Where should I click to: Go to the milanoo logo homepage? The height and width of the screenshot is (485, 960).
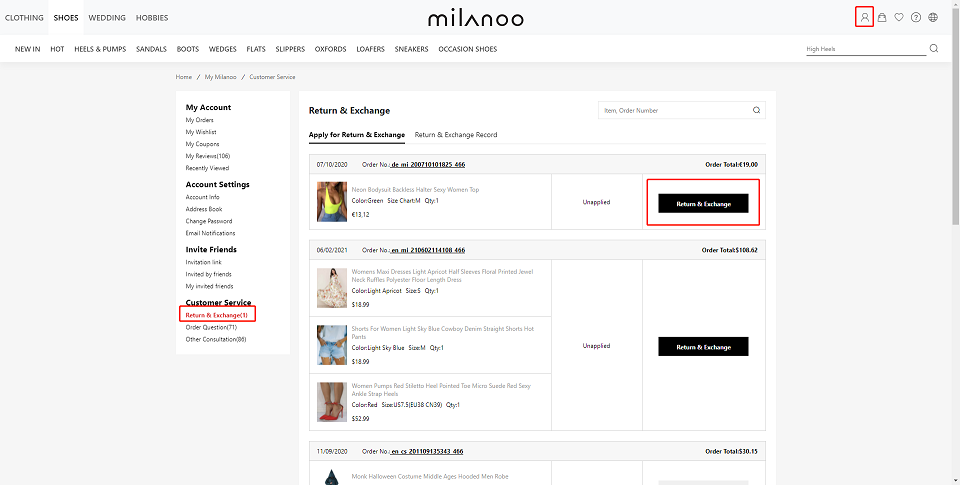click(x=476, y=18)
